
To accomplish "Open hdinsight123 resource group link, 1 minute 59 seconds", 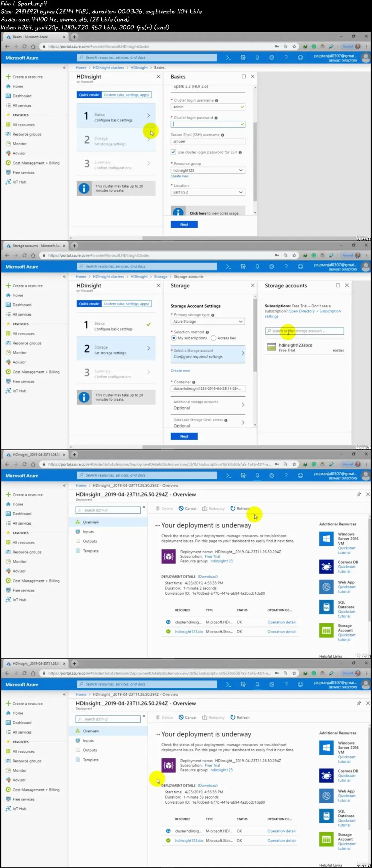I will point(222,770).
